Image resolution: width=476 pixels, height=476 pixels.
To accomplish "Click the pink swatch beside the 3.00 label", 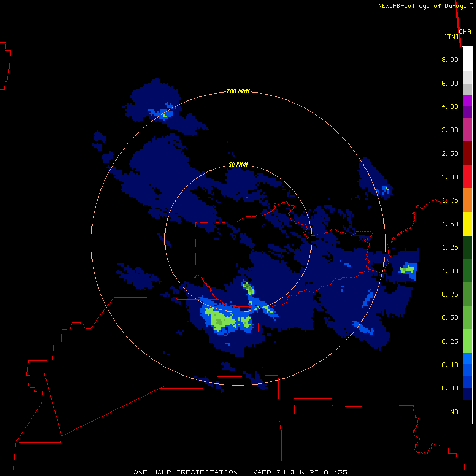I will click(x=467, y=130).
